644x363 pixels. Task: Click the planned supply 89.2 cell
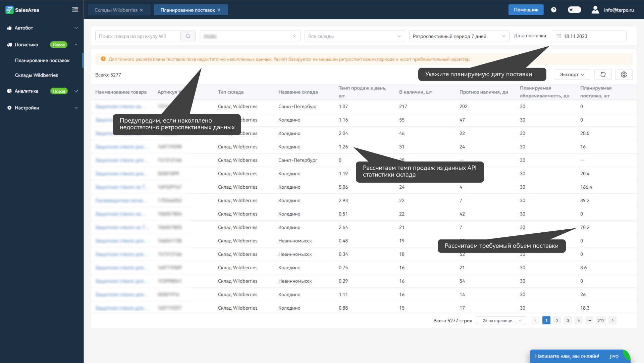[585, 200]
